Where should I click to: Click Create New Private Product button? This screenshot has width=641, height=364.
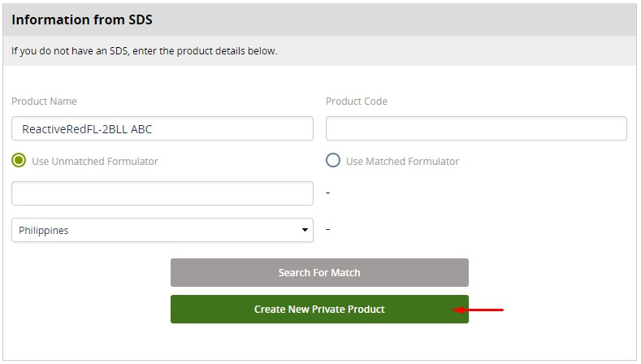319,309
